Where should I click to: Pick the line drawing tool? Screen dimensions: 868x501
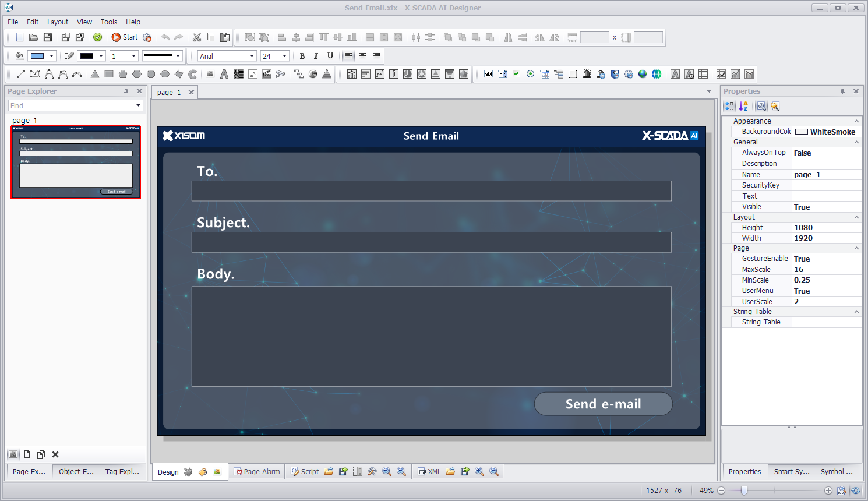[x=21, y=74]
